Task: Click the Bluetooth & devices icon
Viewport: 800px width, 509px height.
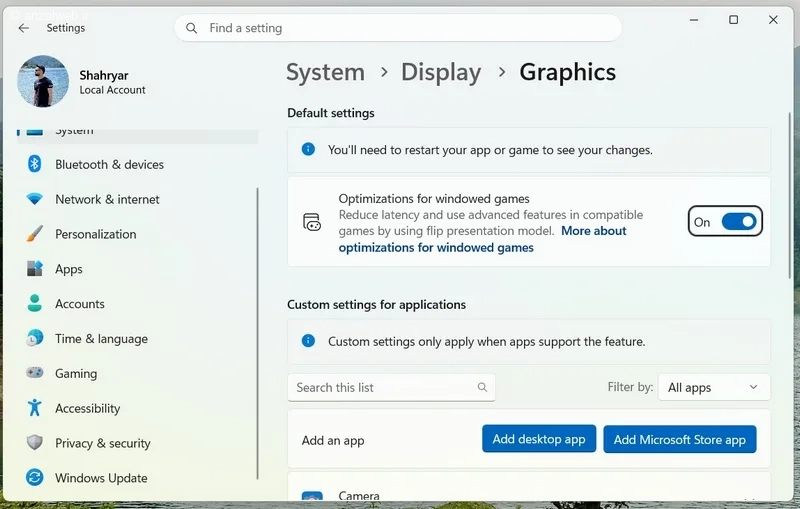Action: (34, 164)
